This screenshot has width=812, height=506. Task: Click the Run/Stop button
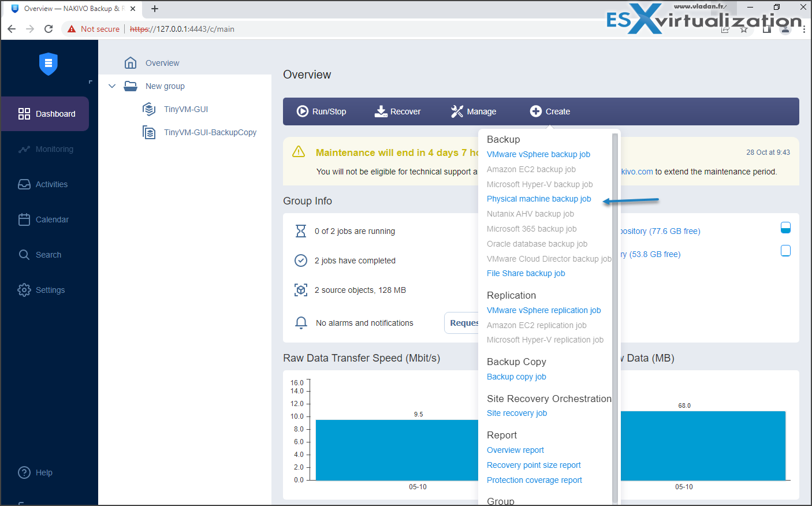click(x=322, y=111)
